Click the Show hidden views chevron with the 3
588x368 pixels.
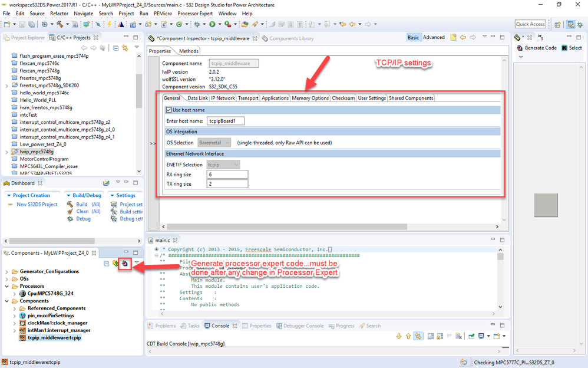(540, 37)
